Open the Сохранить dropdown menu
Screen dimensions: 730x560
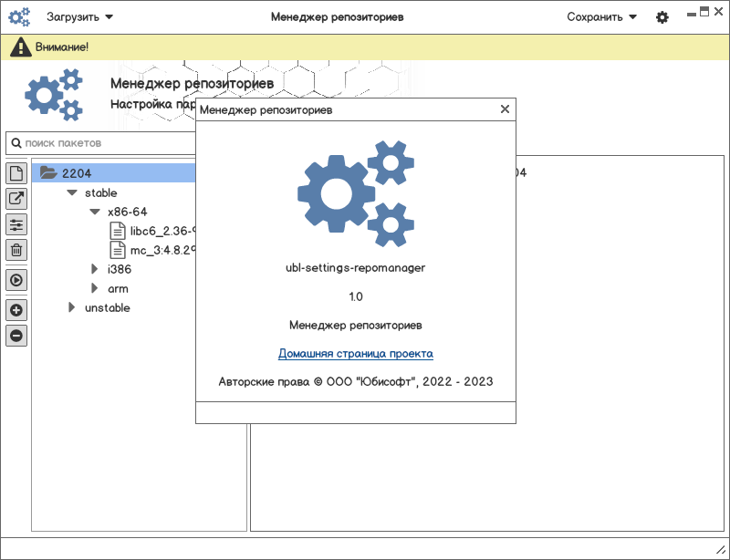tap(601, 16)
